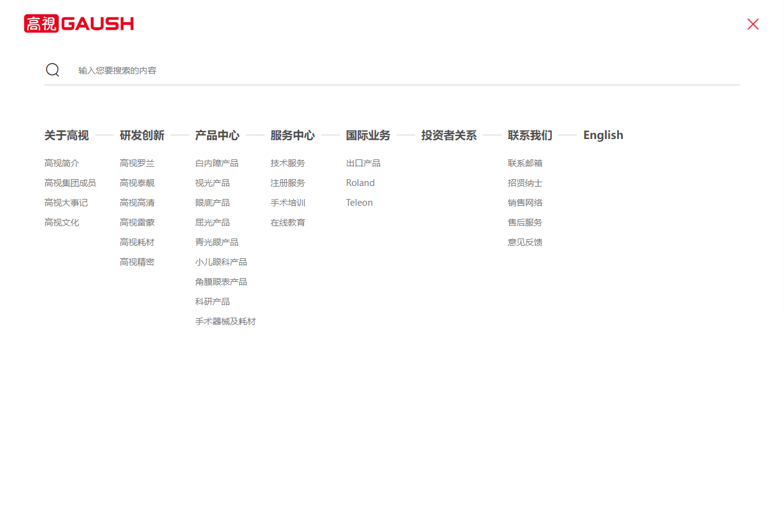Open the Teleon link
Image resolution: width=784 pixels, height=532 pixels.
pyautogui.click(x=359, y=203)
